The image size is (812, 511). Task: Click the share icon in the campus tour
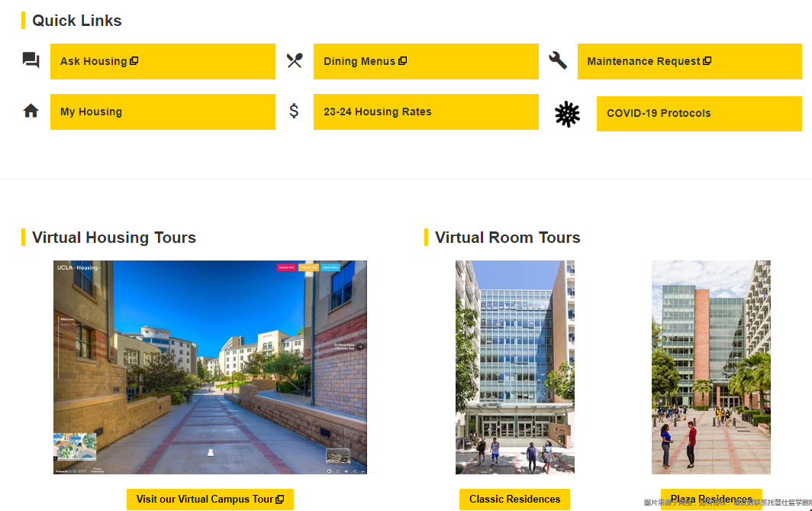click(355, 471)
